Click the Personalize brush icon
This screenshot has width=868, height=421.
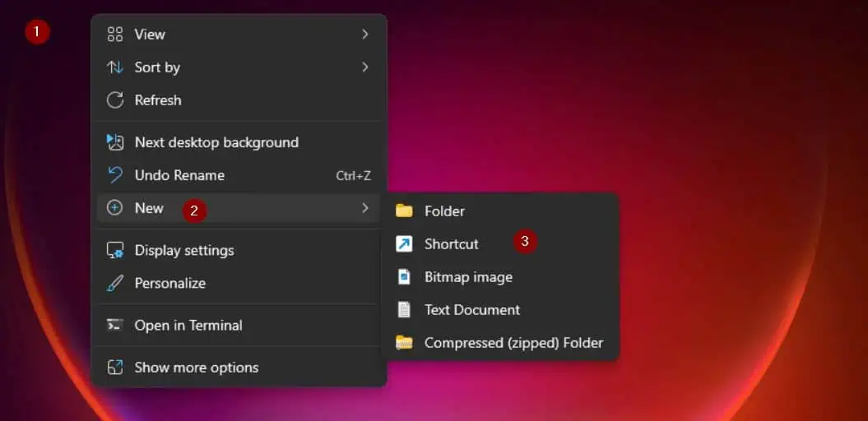click(114, 283)
